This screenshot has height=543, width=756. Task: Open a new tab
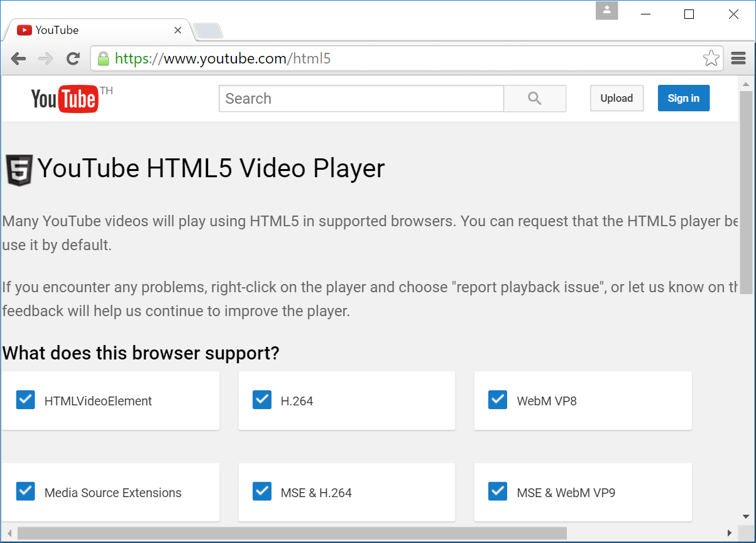coord(208,30)
